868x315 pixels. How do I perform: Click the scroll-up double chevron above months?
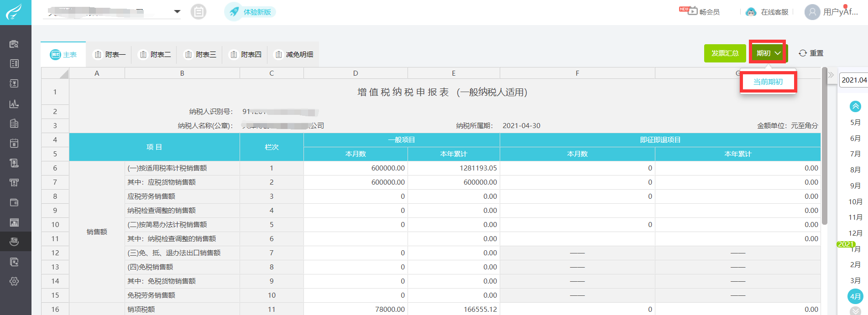[855, 106]
